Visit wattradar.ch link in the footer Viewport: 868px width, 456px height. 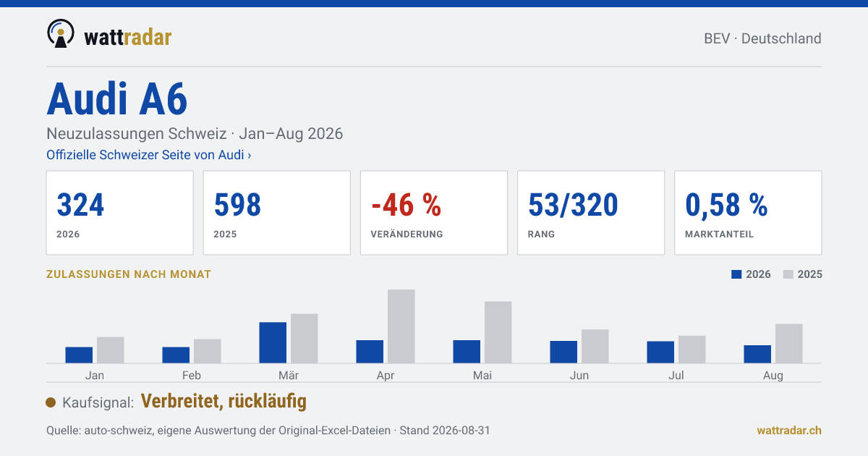pyautogui.click(x=789, y=430)
